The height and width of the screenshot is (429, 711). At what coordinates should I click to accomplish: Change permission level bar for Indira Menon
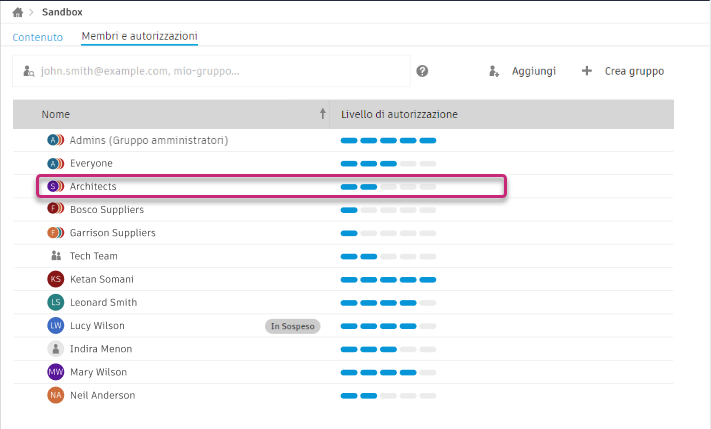point(388,349)
